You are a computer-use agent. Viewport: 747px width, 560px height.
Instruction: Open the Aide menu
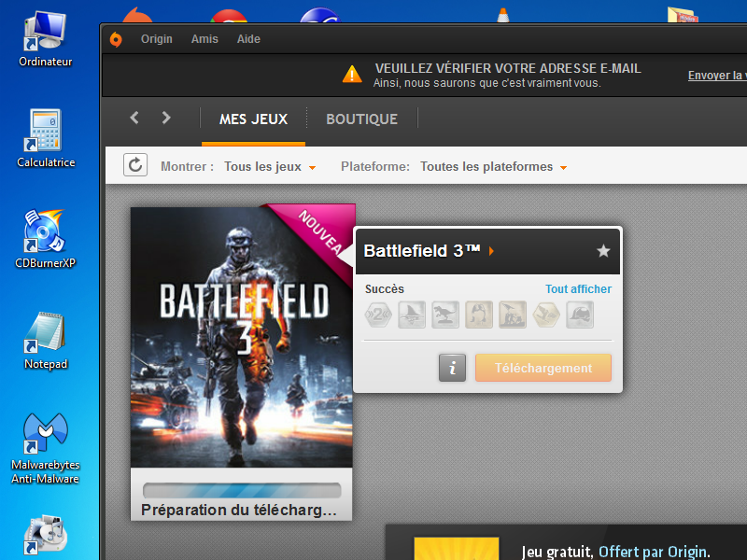pyautogui.click(x=248, y=39)
